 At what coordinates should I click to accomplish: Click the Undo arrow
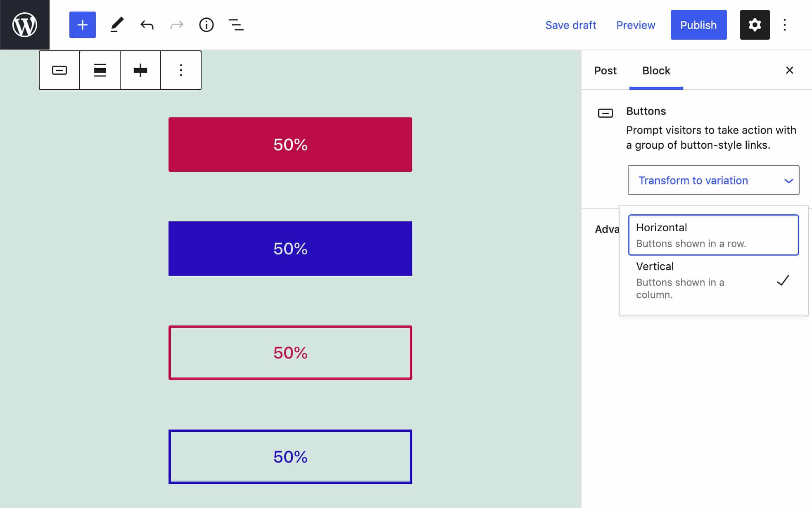click(147, 25)
